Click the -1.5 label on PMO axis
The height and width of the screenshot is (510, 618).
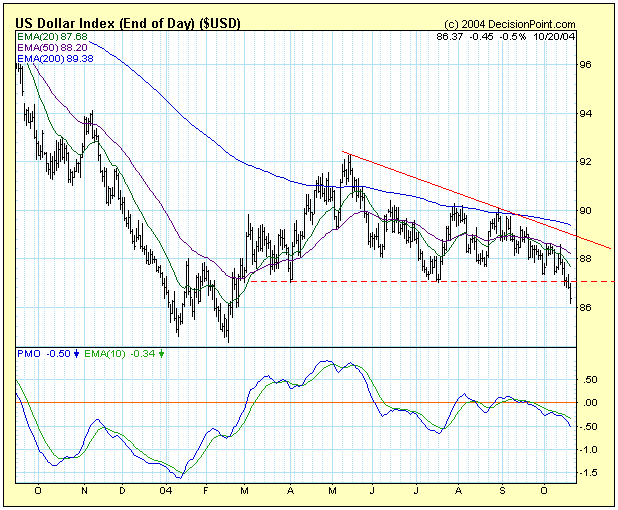[588, 474]
